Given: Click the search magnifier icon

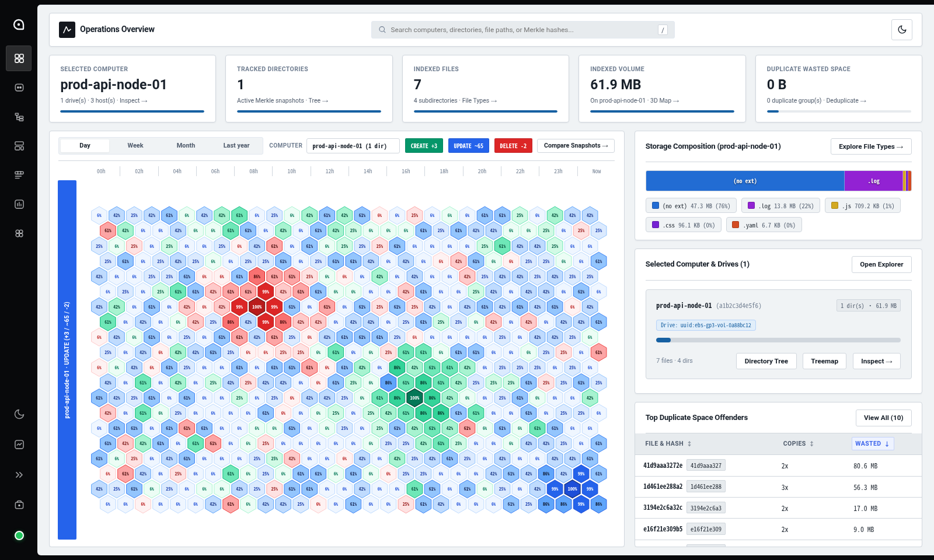Looking at the screenshot, I should (382, 30).
